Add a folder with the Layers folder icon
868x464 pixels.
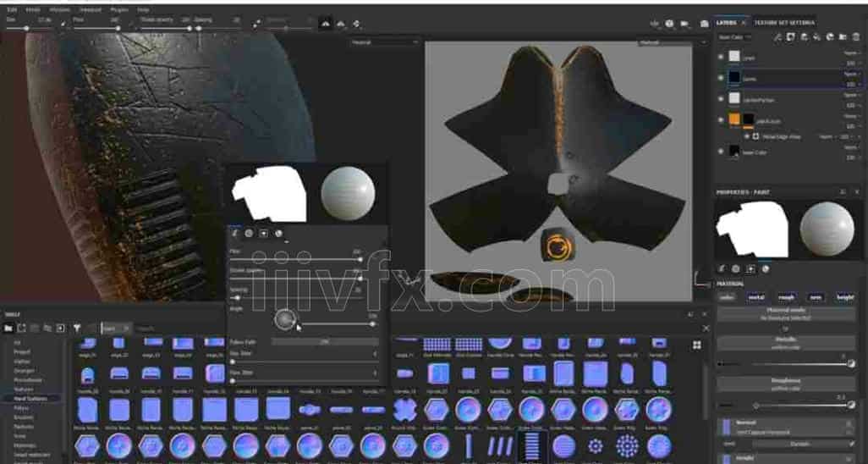click(x=843, y=37)
